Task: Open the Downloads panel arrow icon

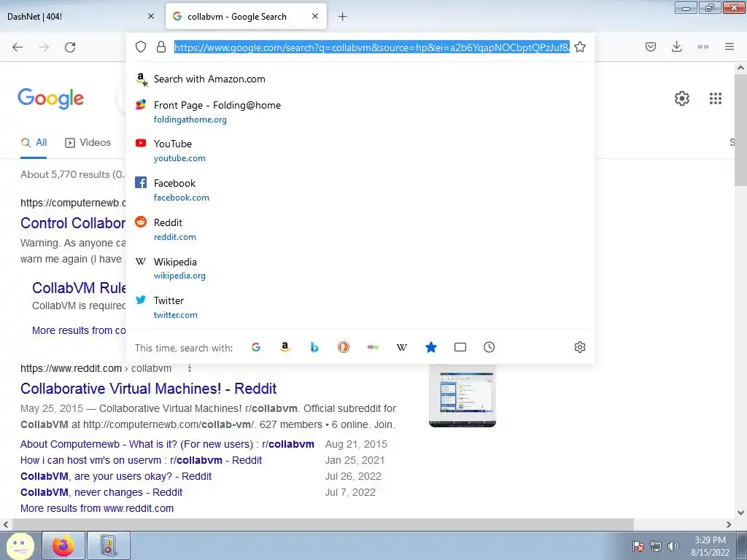Action: tap(676, 47)
